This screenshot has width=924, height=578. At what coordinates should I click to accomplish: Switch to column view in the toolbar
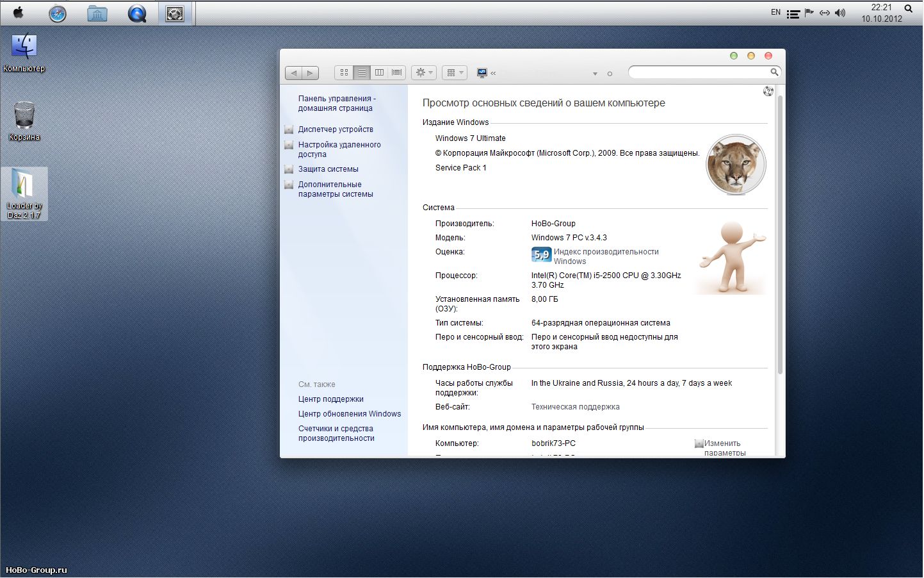[379, 72]
